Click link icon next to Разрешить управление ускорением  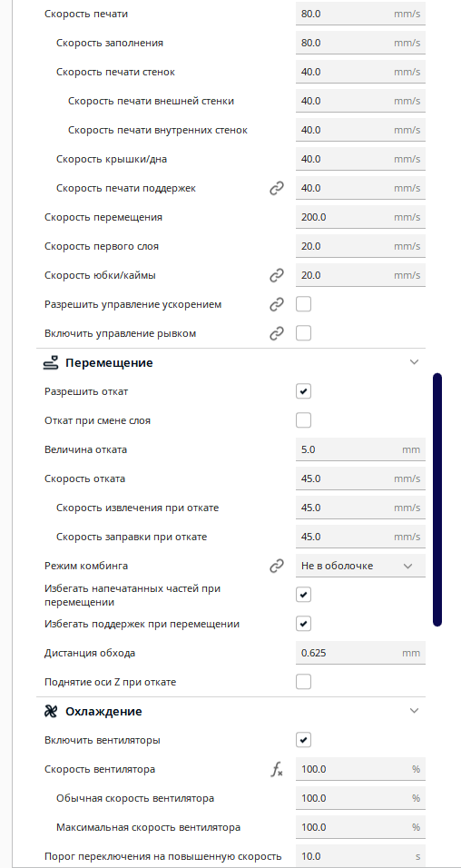pyautogui.click(x=277, y=304)
